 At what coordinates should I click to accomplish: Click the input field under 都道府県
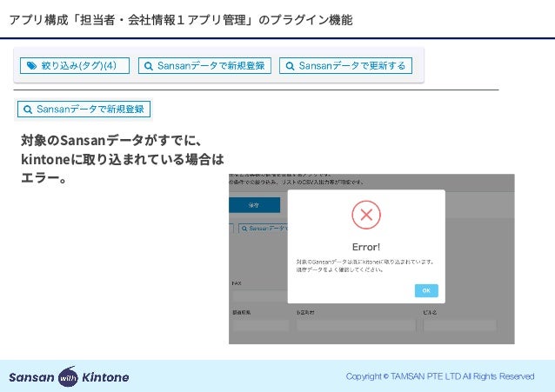260,325
